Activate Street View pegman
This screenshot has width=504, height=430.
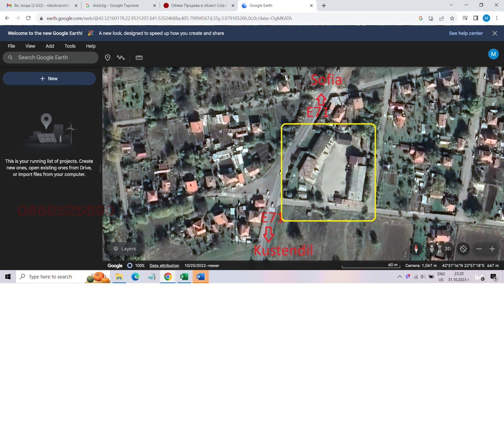click(432, 249)
